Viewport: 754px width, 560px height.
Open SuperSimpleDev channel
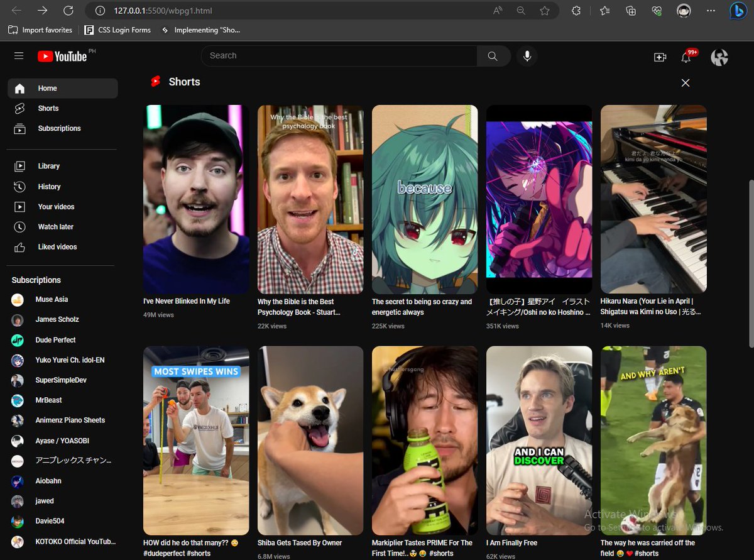(62, 380)
